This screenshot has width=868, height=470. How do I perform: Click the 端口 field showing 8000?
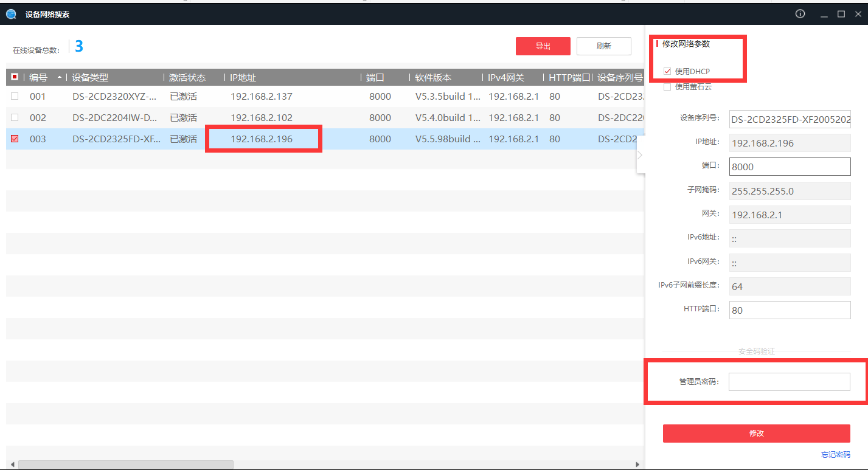click(x=790, y=167)
